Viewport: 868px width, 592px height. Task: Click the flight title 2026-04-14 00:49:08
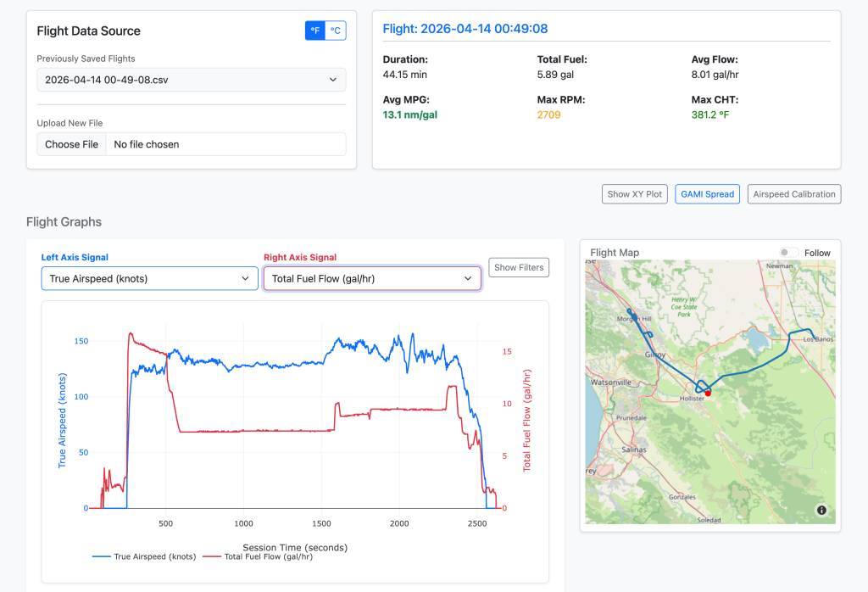click(465, 29)
